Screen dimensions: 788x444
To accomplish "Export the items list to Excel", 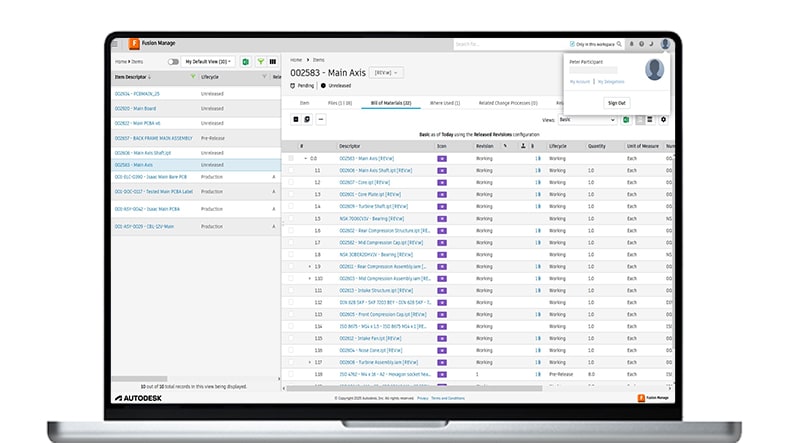I will [x=244, y=61].
